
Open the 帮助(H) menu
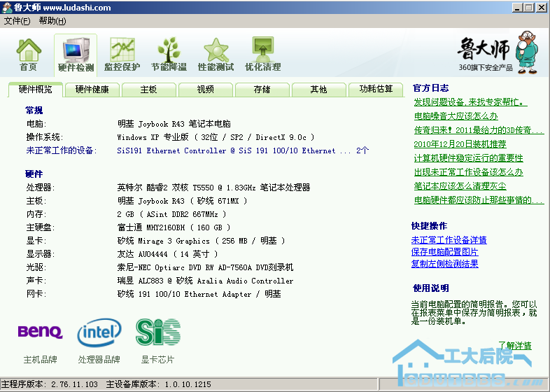click(x=52, y=21)
